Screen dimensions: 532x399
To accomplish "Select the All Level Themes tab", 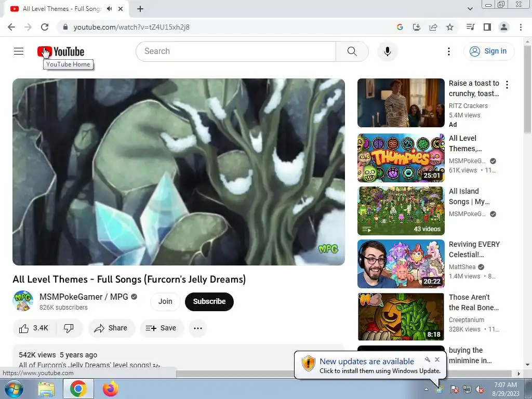I will [x=62, y=9].
